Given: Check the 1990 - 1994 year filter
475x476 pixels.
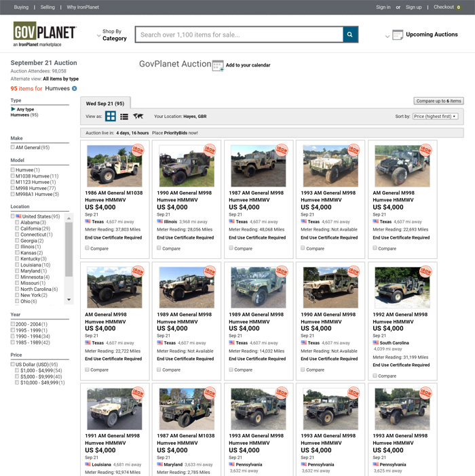Looking at the screenshot, I should click(13, 336).
